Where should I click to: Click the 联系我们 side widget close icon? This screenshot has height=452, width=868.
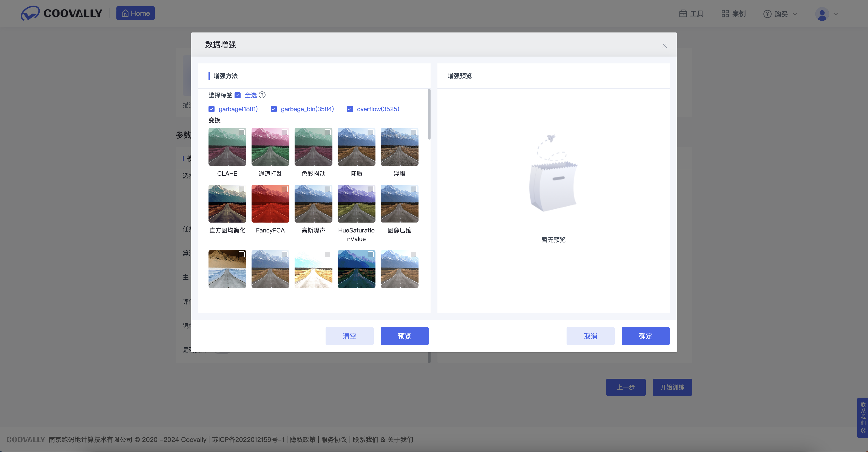click(x=863, y=430)
